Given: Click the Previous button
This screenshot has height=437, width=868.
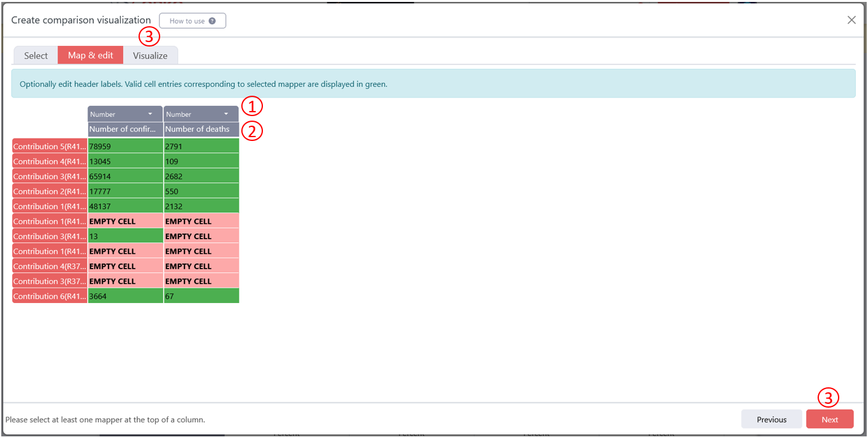Looking at the screenshot, I should (771, 419).
